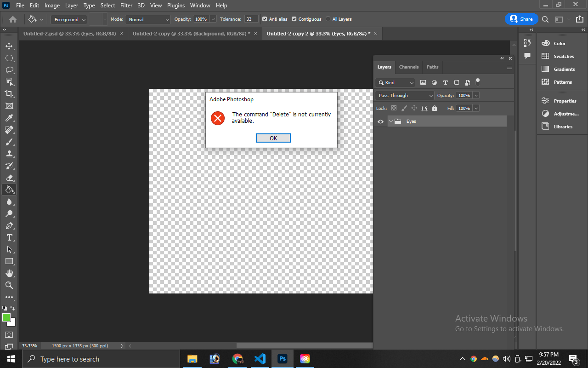The height and width of the screenshot is (368, 588).
Task: Select the Horizontal Type tool
Action: (9, 237)
